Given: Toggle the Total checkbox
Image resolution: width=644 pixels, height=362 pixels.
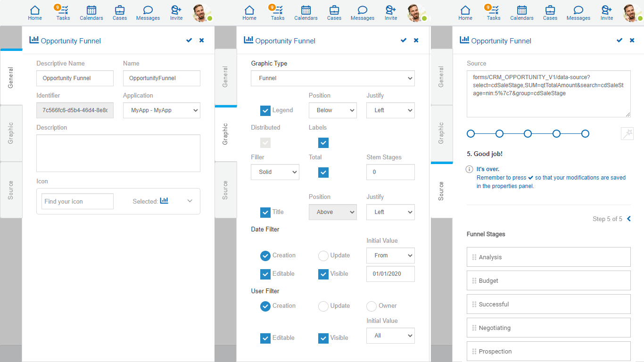Looking at the screenshot, I should [x=323, y=173].
